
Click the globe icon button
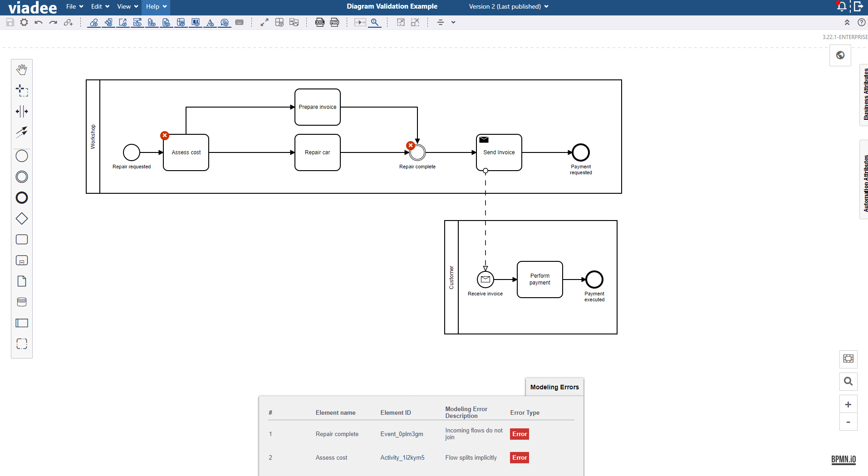tap(840, 55)
